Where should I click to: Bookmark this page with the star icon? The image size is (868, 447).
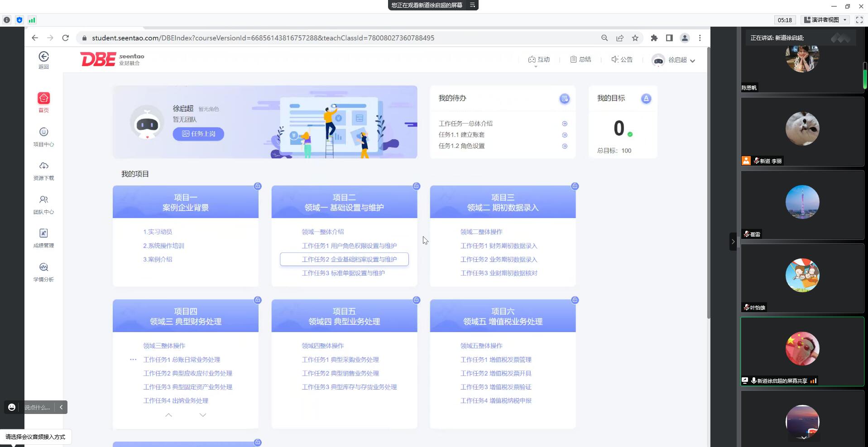tap(635, 38)
